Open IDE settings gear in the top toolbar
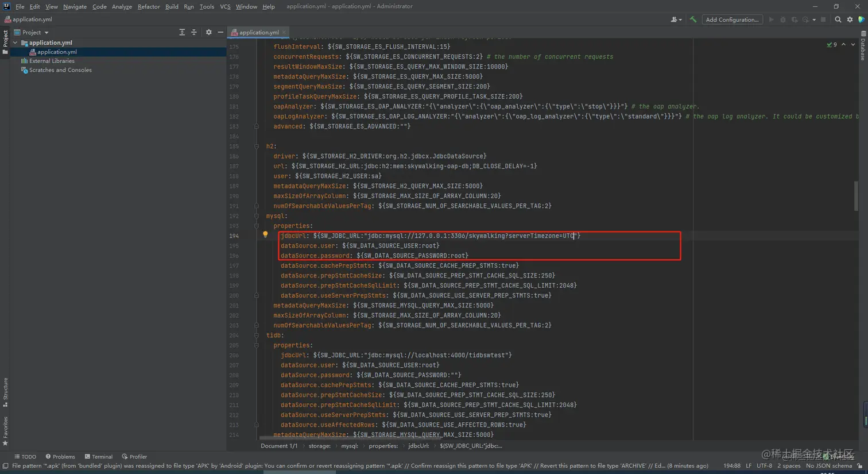The image size is (868, 474). click(x=850, y=20)
